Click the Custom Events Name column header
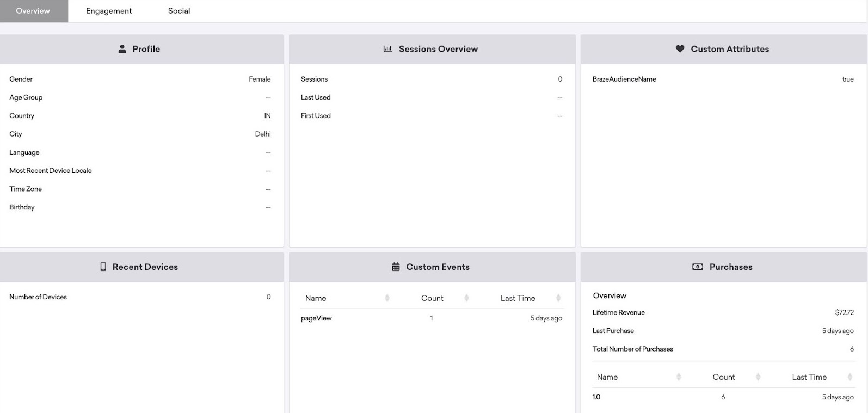This screenshot has height=413, width=868. 316,298
